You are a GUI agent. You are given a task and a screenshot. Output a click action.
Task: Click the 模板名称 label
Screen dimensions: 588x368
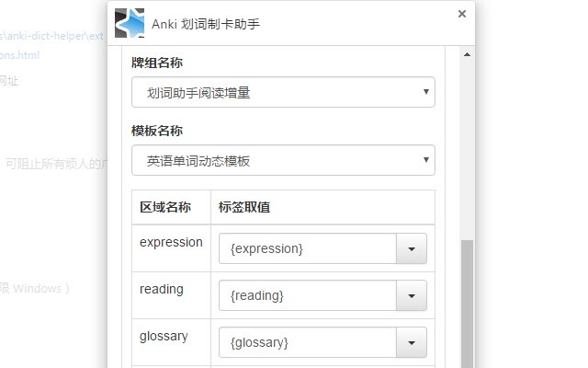[157, 131]
